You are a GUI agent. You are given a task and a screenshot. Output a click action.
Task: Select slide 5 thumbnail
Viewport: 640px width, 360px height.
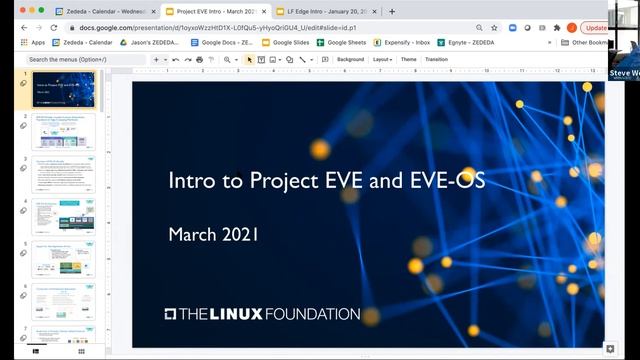pyautogui.click(x=64, y=259)
